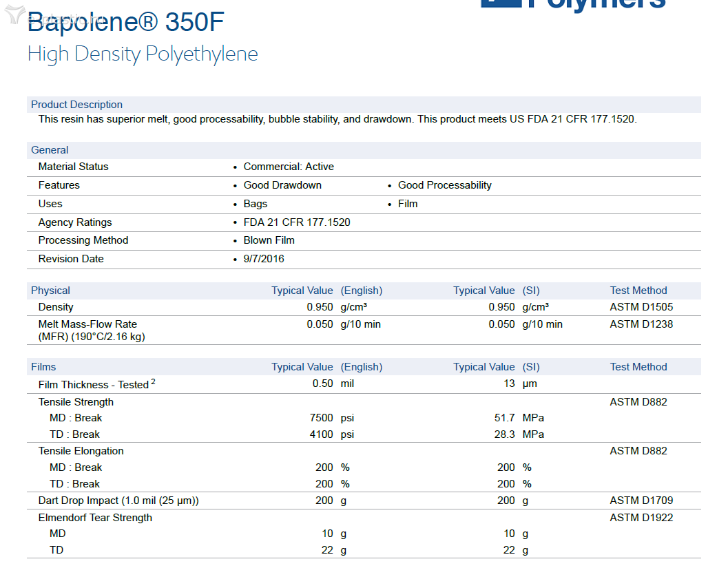Select the General section header
Screen dimensions: 728x568
50,150
